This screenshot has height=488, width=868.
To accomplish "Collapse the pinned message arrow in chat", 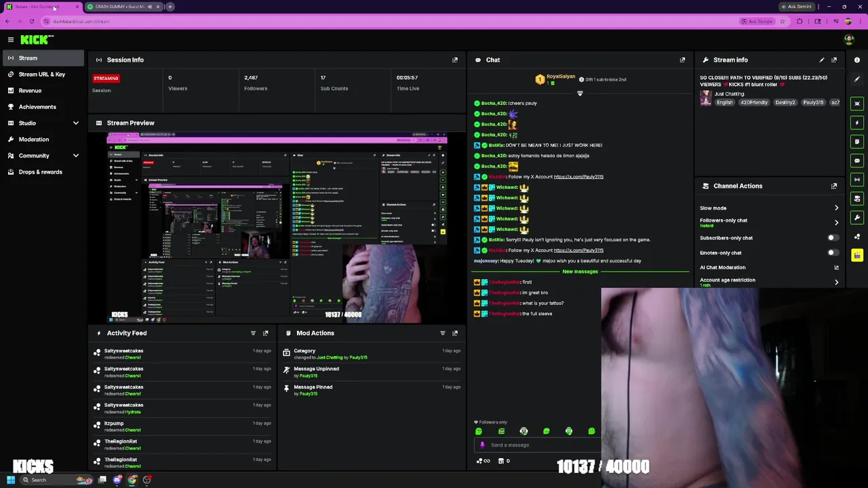I will click(x=580, y=94).
